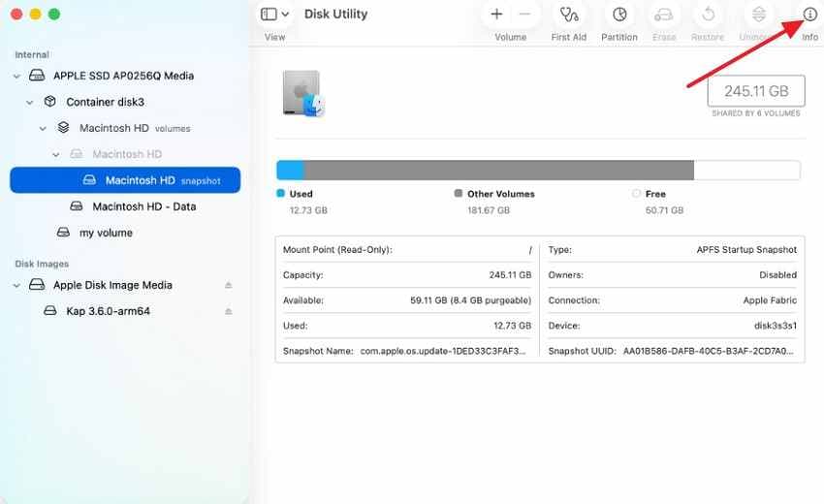Click the Disk Images section header
Screen dimensions: 824x504
pyautogui.click(x=42, y=264)
